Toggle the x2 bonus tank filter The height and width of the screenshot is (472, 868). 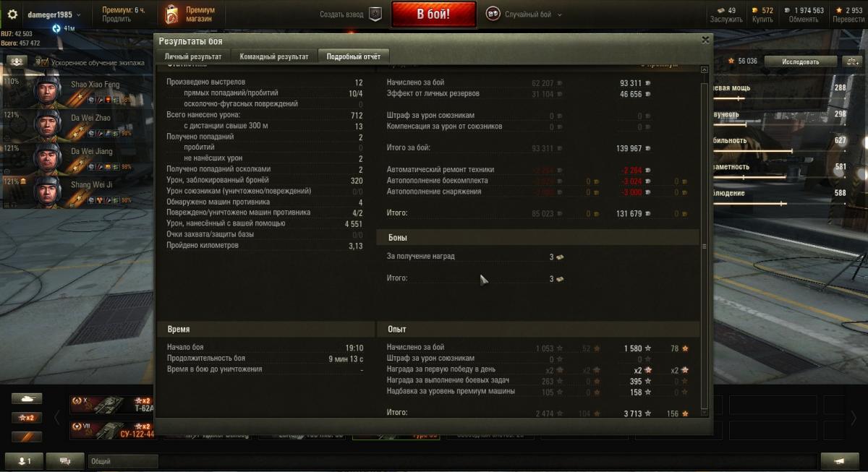pyautogui.click(x=27, y=418)
